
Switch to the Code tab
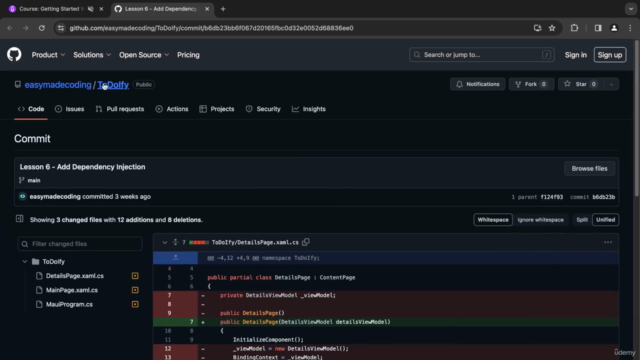coord(31,109)
